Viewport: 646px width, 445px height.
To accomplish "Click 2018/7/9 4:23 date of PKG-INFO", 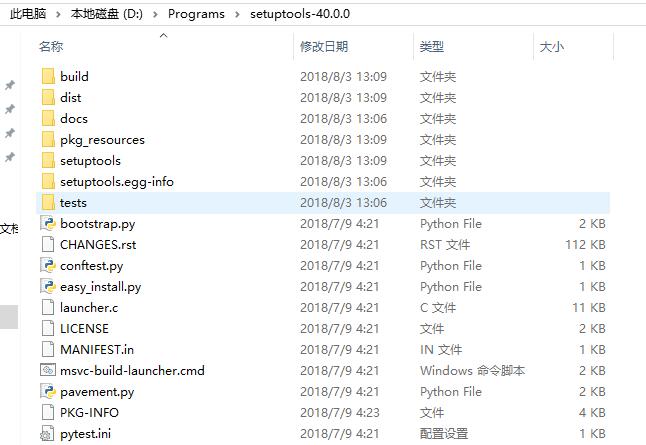I will [339, 413].
